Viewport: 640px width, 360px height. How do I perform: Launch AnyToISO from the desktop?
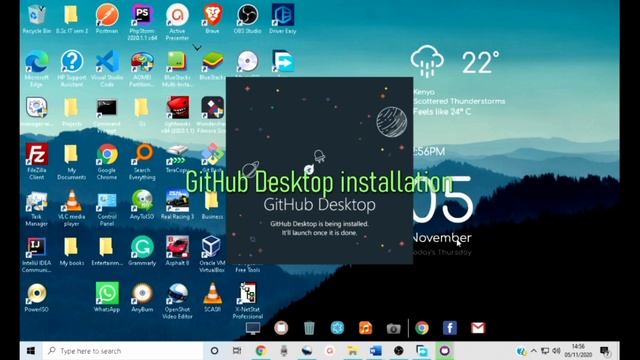point(142,204)
